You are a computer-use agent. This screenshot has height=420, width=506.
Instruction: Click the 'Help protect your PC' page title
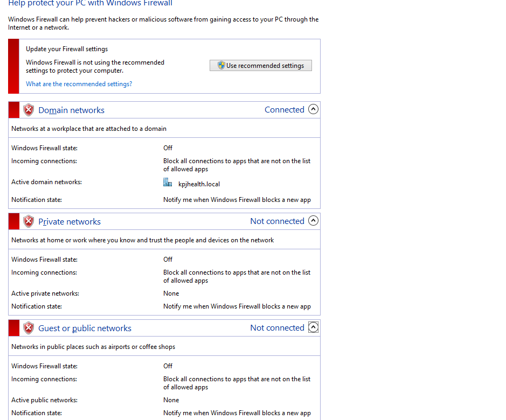tap(90, 3)
